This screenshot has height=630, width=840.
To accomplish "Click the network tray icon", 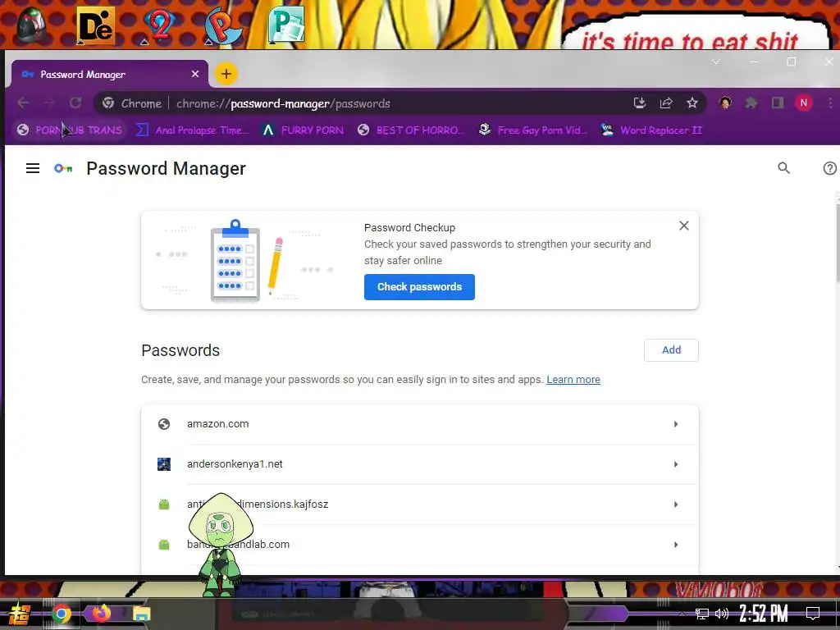I will [x=701, y=614].
